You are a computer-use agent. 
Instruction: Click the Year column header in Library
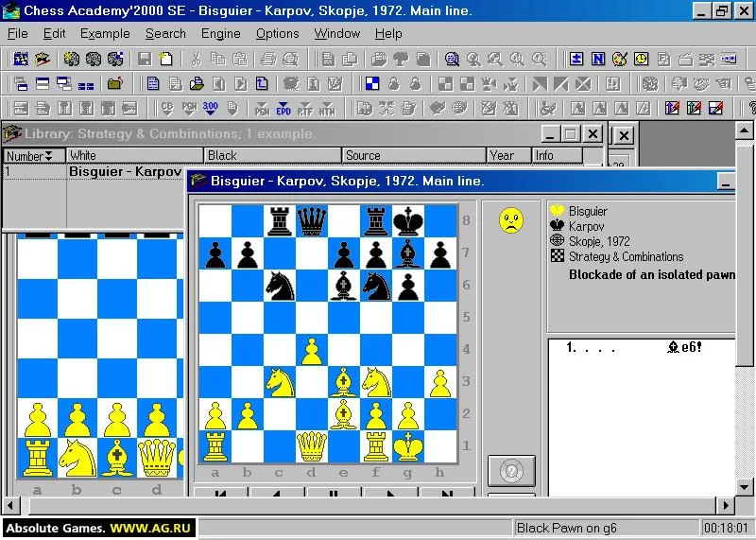coord(508,155)
